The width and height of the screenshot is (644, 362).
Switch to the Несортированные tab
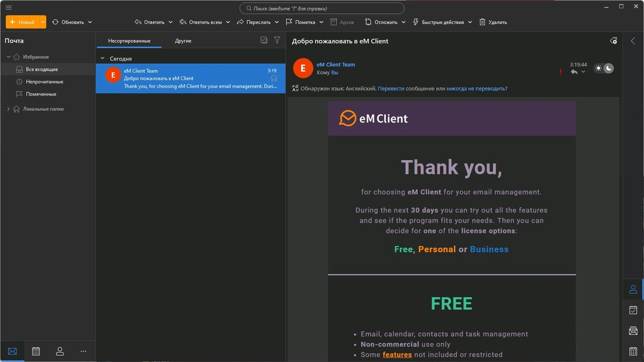[x=129, y=41]
